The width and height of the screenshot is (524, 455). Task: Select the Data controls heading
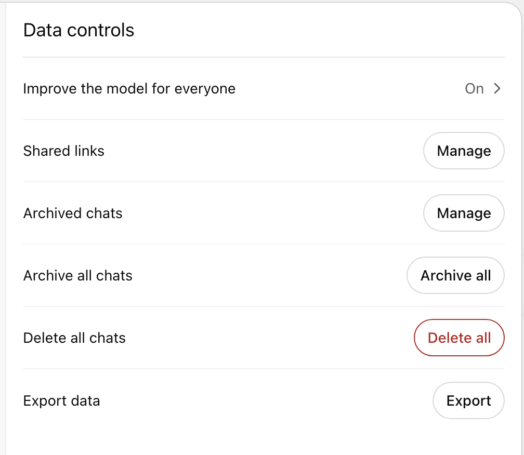[x=79, y=30]
